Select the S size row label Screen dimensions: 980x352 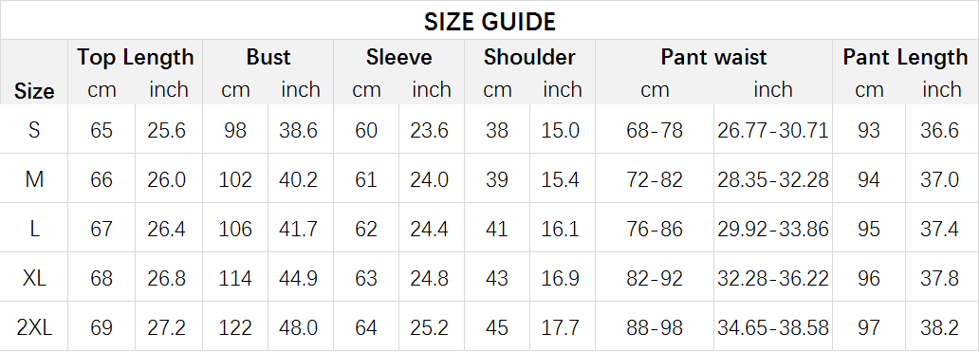click(34, 130)
